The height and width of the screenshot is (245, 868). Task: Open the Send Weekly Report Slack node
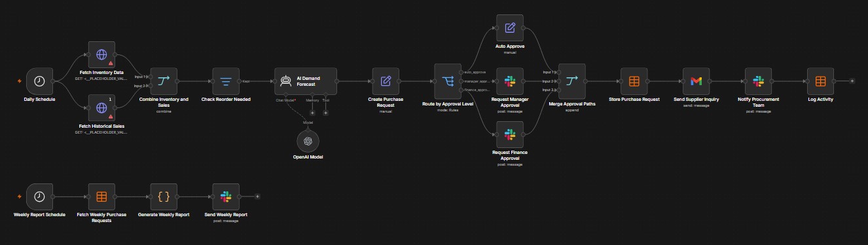226,196
